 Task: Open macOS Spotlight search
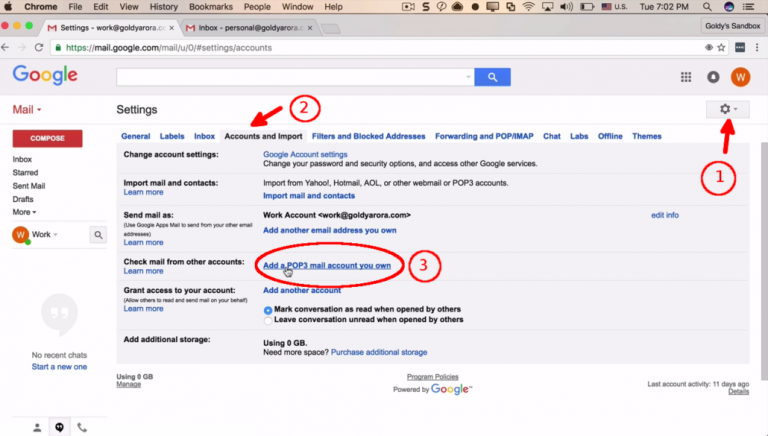[707, 7]
